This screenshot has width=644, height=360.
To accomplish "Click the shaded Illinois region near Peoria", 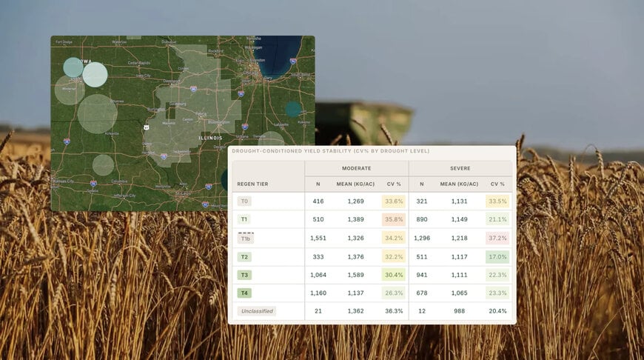I will click(x=193, y=104).
